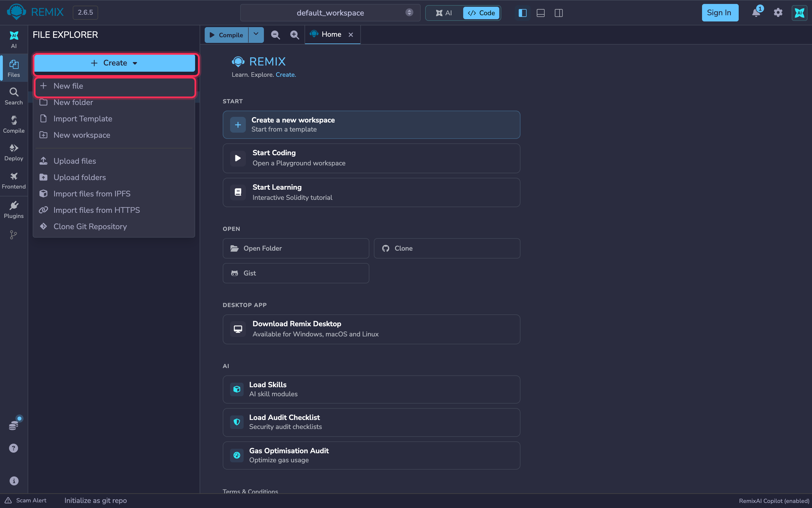The width and height of the screenshot is (812, 508).
Task: Click the RemixAI icon at top-right corner
Action: click(800, 13)
